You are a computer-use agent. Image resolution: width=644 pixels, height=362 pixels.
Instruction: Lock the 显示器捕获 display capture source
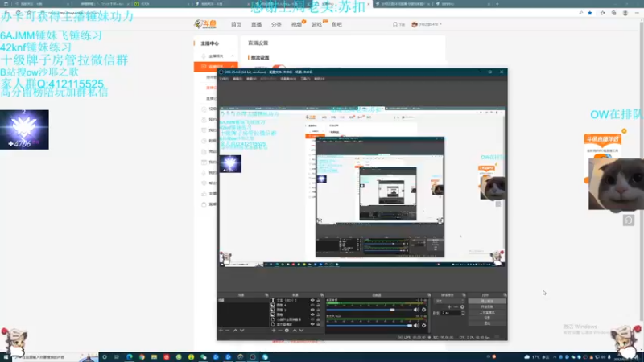coord(318,324)
